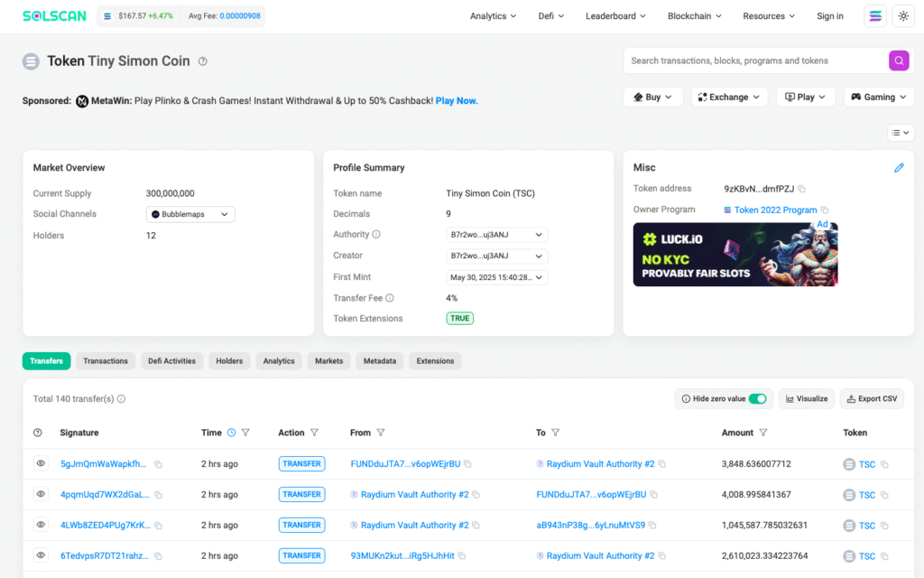Click the search transactions input field
Screen dimensions: 924x578
tap(754, 61)
